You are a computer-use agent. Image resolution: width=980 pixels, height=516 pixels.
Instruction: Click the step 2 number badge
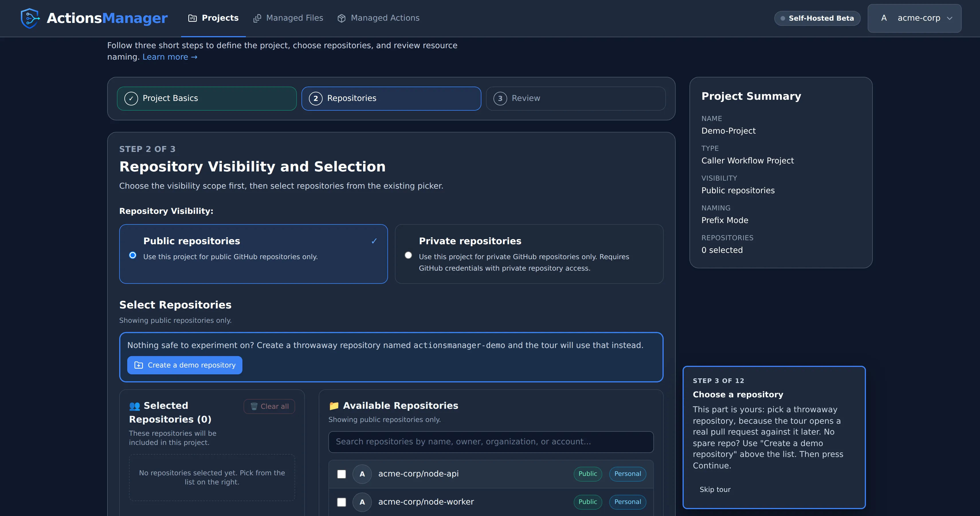pos(315,99)
